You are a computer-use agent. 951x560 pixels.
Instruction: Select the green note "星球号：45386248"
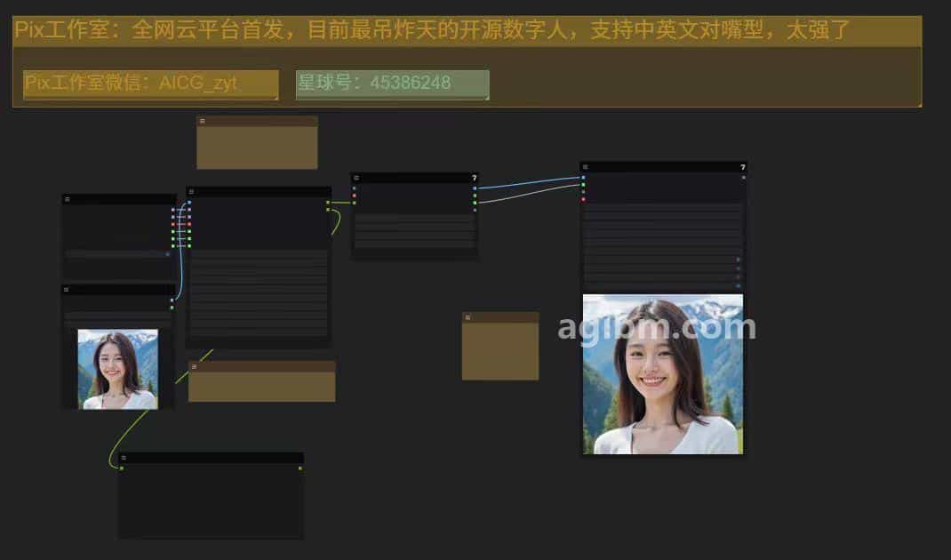tap(392, 84)
